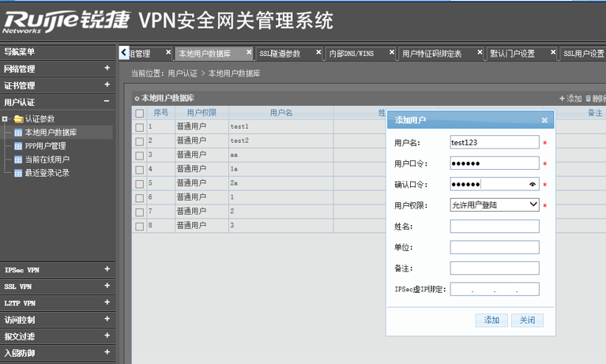The image size is (606, 364).
Task: Click the 姓名 input field
Action: click(495, 227)
